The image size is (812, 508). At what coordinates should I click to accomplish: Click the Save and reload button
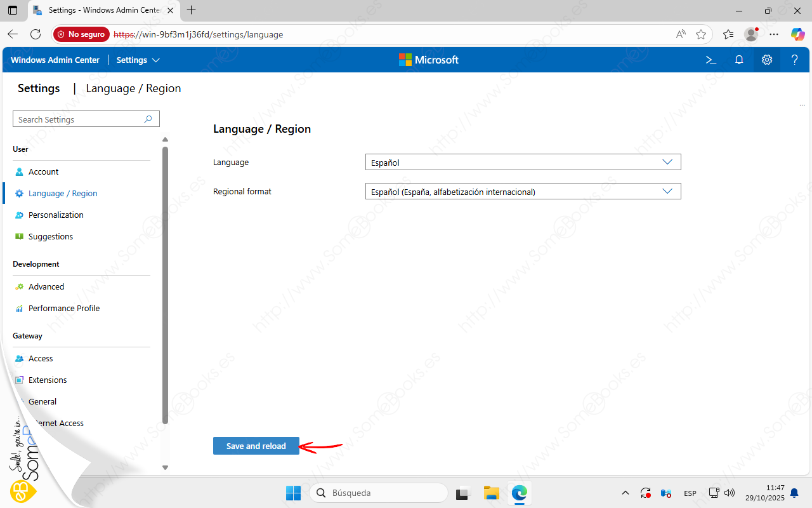[256, 446]
